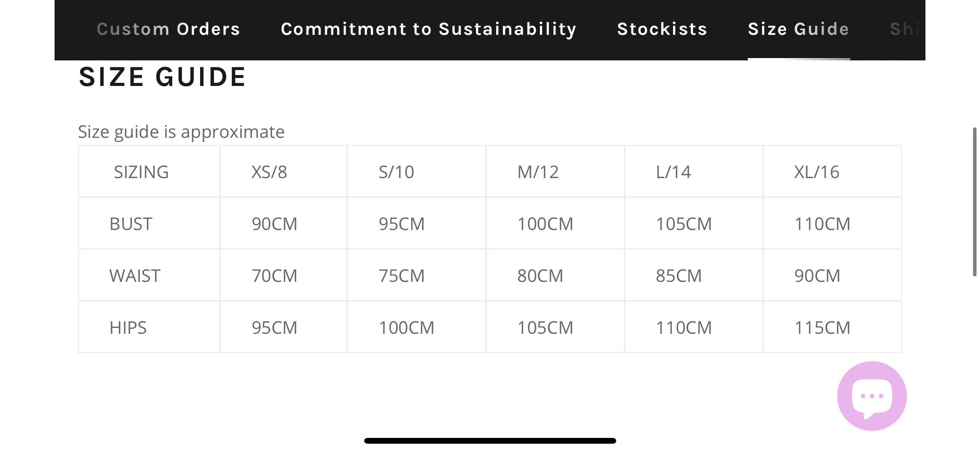Image resolution: width=980 pixels, height=453 pixels.
Task: Open the Stockists tab
Action: coord(662,29)
